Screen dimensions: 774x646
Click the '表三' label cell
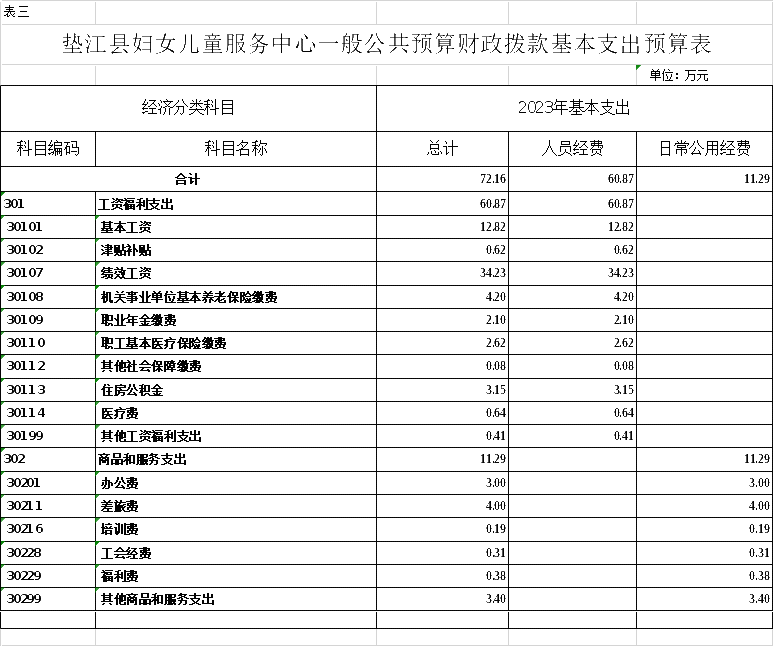[48, 12]
